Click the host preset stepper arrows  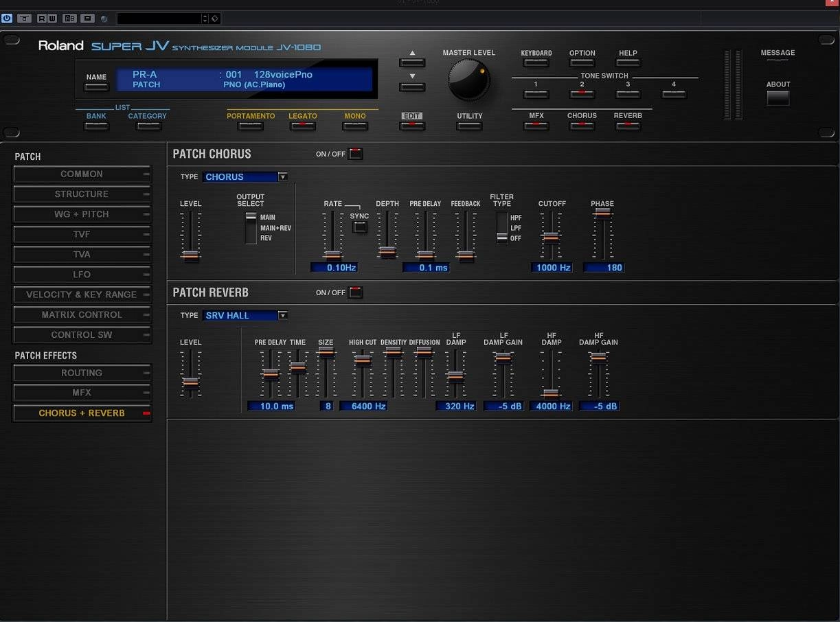(205, 19)
